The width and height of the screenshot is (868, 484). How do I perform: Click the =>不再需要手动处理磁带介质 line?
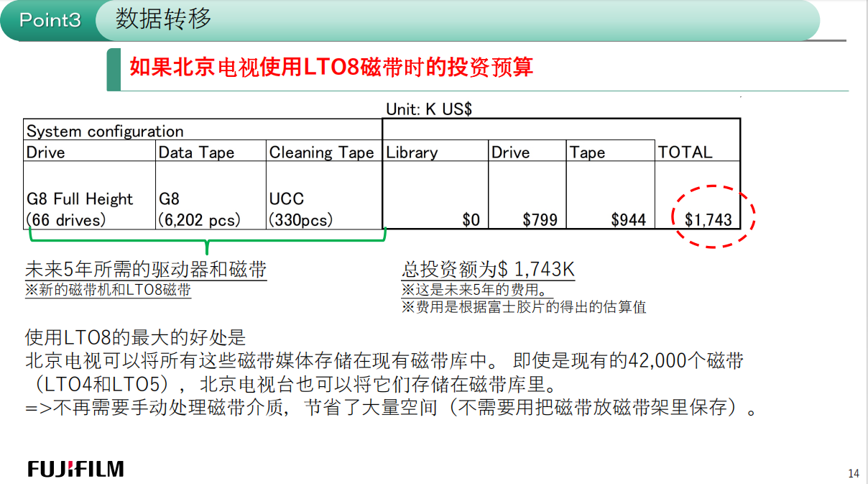click(x=392, y=408)
